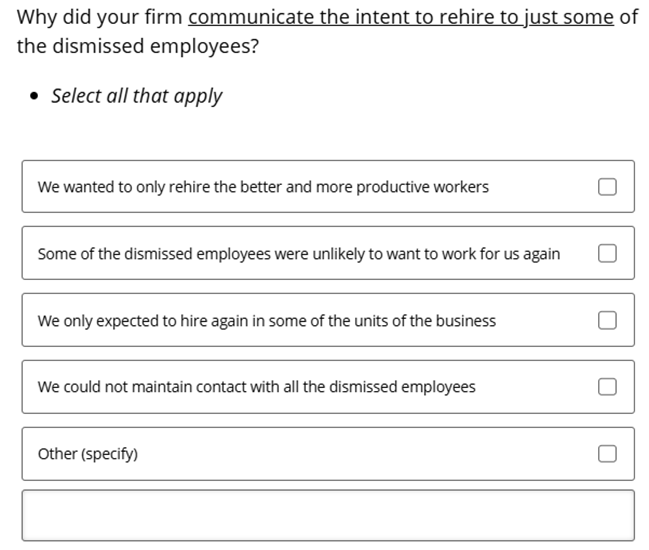The height and width of the screenshot is (550, 649).
Task: Tick checkbox for "unlikely to want to work for us again"
Action: (x=606, y=254)
